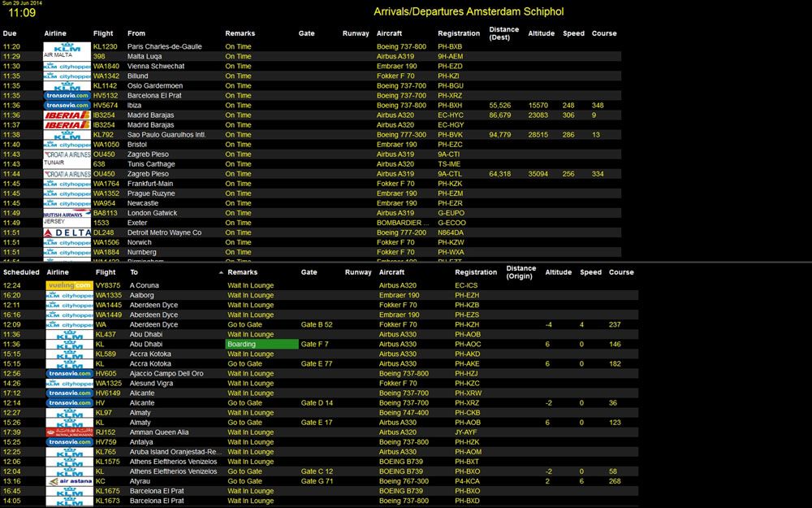
Task: Select the green Boarding status cell
Action: tap(261, 345)
